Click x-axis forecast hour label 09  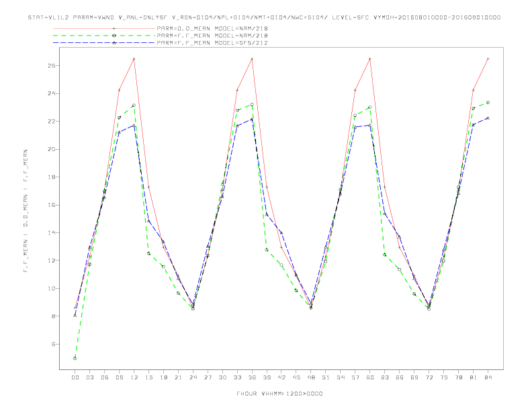pos(119,377)
